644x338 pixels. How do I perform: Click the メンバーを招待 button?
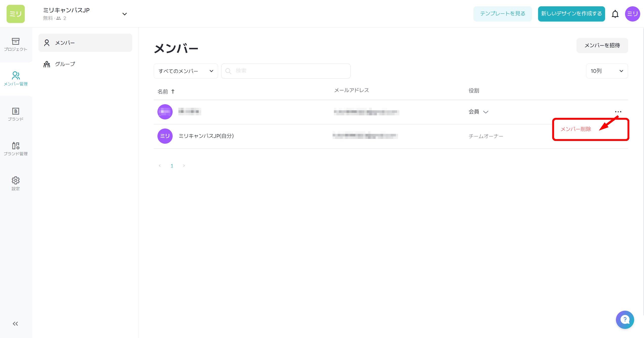[602, 46]
